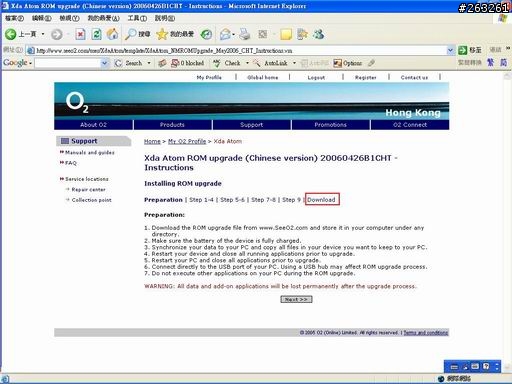Click the highlighter pen icon in Google toolbar
Image resolution: width=512 pixels, height=384 pixels.
point(372,63)
